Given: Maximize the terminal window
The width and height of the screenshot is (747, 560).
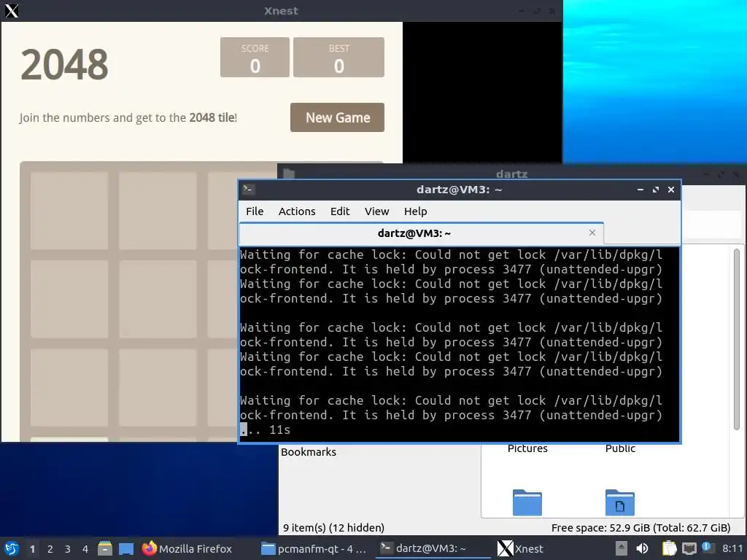Looking at the screenshot, I should [656, 190].
